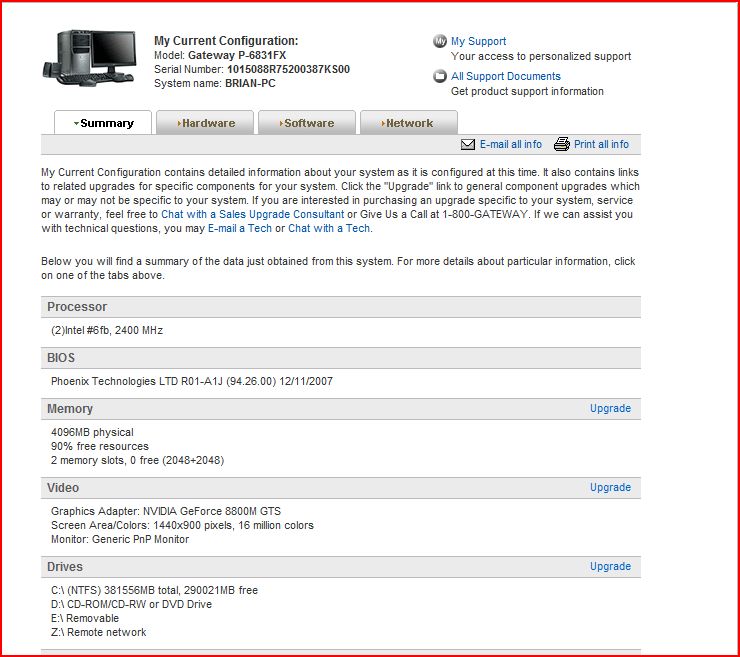The image size is (740, 657).
Task: Click the (2)Intel #6fb, 2400 MHz text
Action: coord(107,330)
